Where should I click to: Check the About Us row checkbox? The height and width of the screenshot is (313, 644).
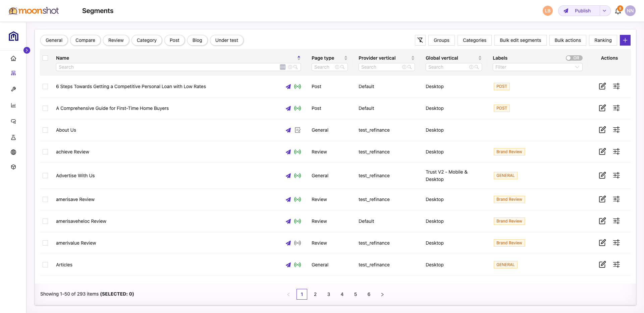(x=45, y=130)
